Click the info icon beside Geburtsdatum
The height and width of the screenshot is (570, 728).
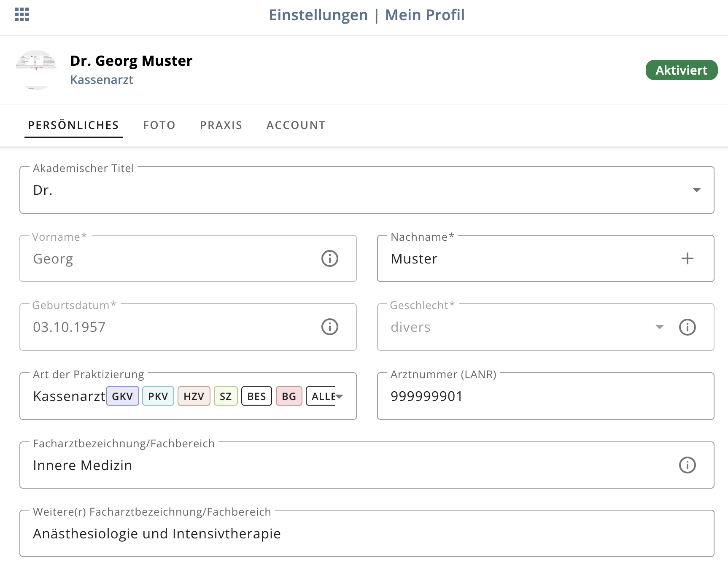(330, 327)
